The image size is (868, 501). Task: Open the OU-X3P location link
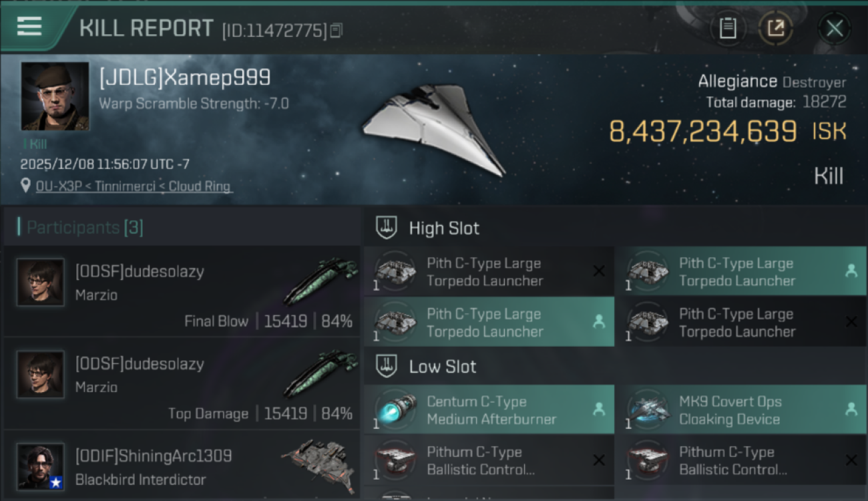[134, 186]
